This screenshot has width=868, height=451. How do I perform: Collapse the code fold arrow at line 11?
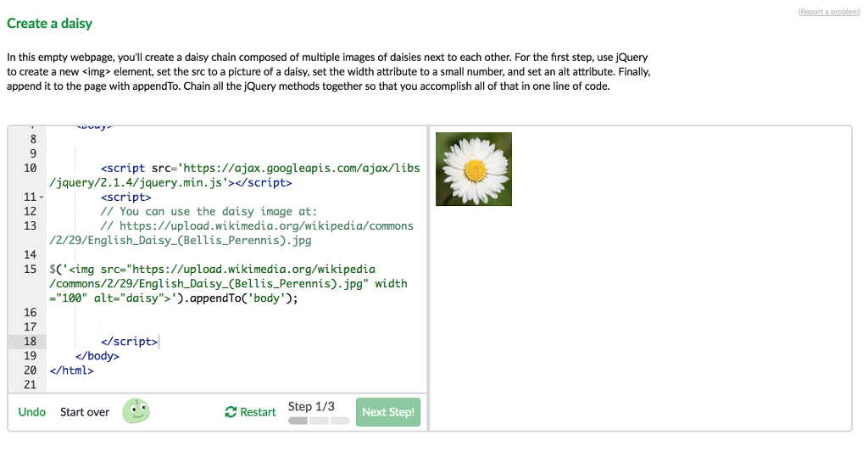click(x=42, y=198)
